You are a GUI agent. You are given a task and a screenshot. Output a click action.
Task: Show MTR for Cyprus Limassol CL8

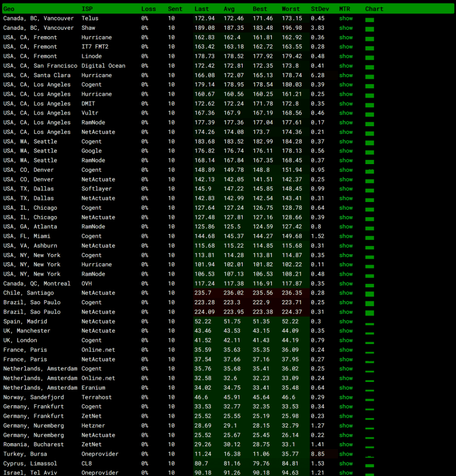[346, 464]
